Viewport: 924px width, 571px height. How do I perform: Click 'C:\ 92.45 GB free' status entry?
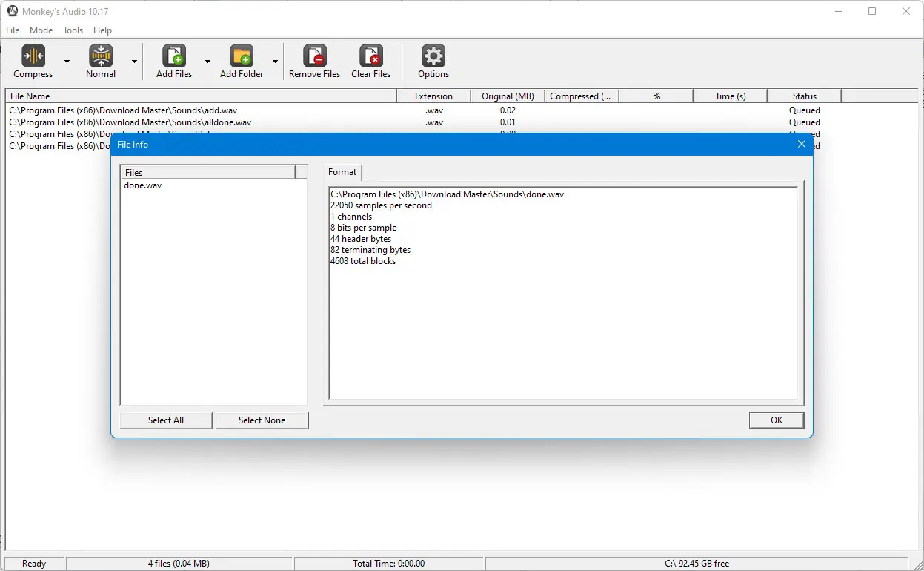click(697, 564)
